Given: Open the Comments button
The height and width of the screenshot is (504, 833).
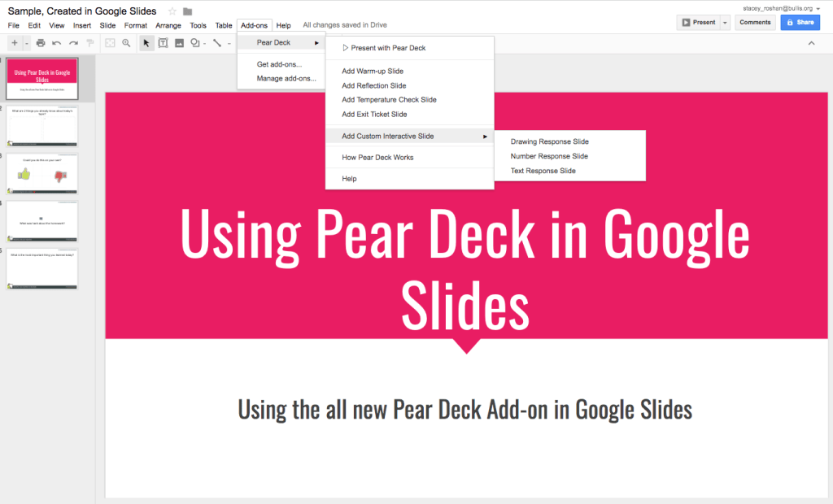Looking at the screenshot, I should [755, 22].
